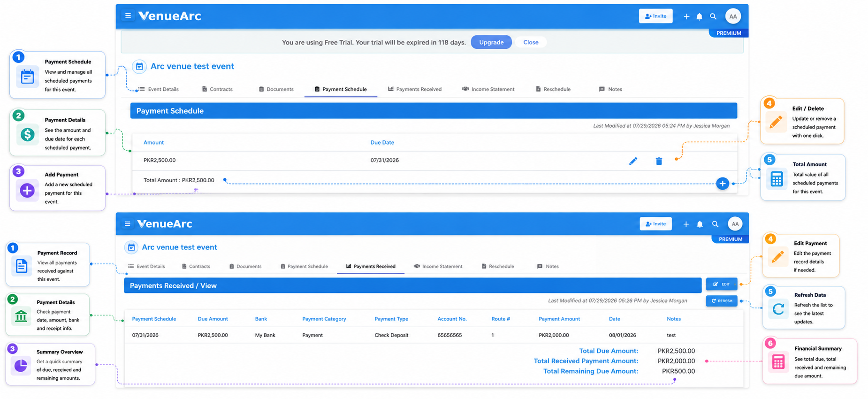Click the search icon in the bottom header
868x399 pixels.
[x=715, y=224]
